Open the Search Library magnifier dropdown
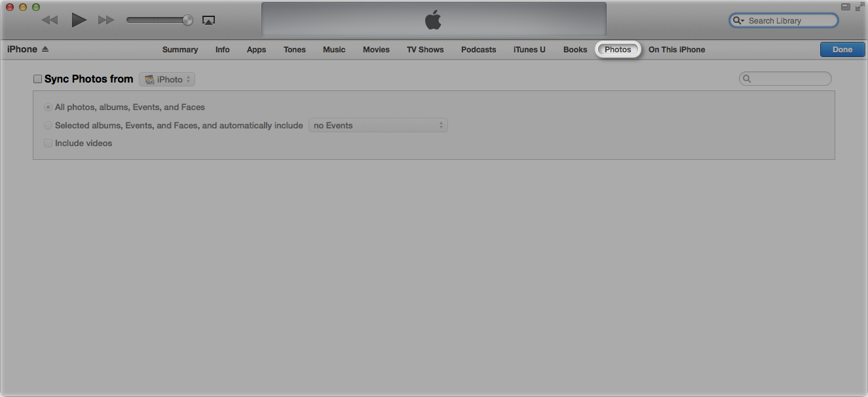Image resolution: width=868 pixels, height=397 pixels. (739, 20)
